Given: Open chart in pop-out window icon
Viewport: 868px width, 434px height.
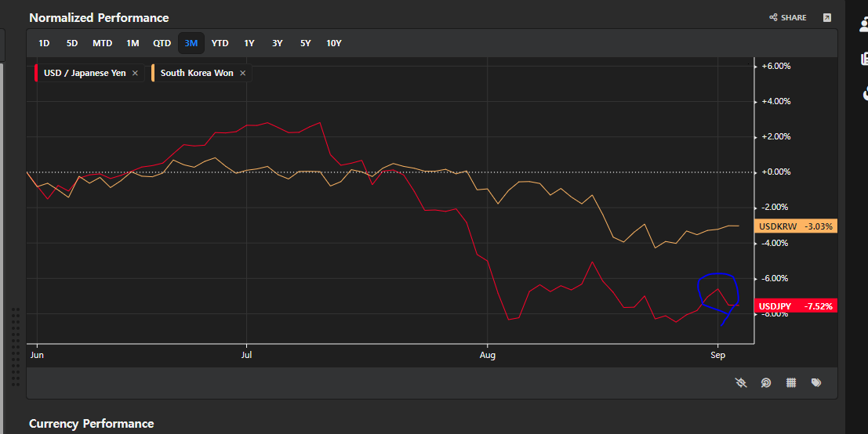Looking at the screenshot, I should click(826, 17).
